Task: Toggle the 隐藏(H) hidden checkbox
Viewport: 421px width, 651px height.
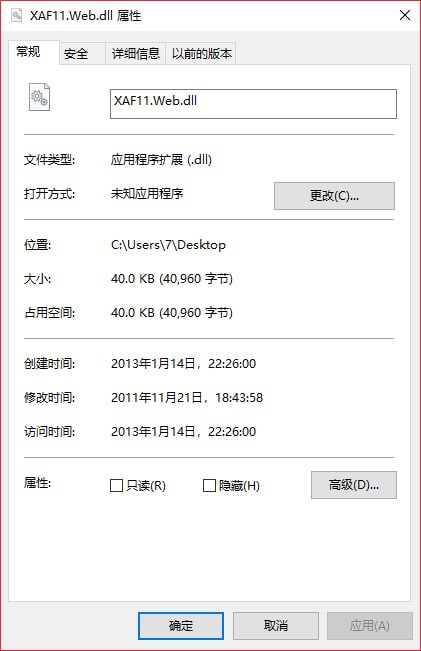Action: [x=209, y=485]
